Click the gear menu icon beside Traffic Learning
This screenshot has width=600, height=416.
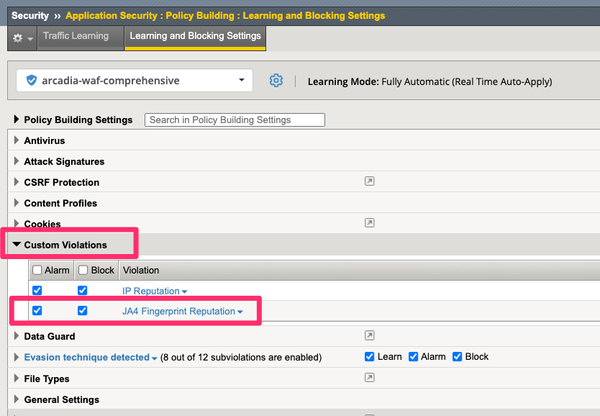coord(19,37)
